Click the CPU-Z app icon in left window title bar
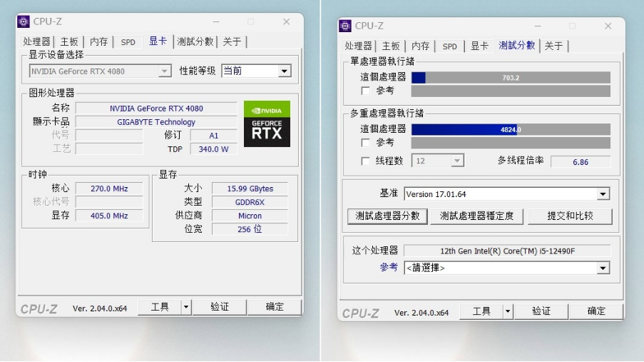644x362 pixels. click(24, 21)
